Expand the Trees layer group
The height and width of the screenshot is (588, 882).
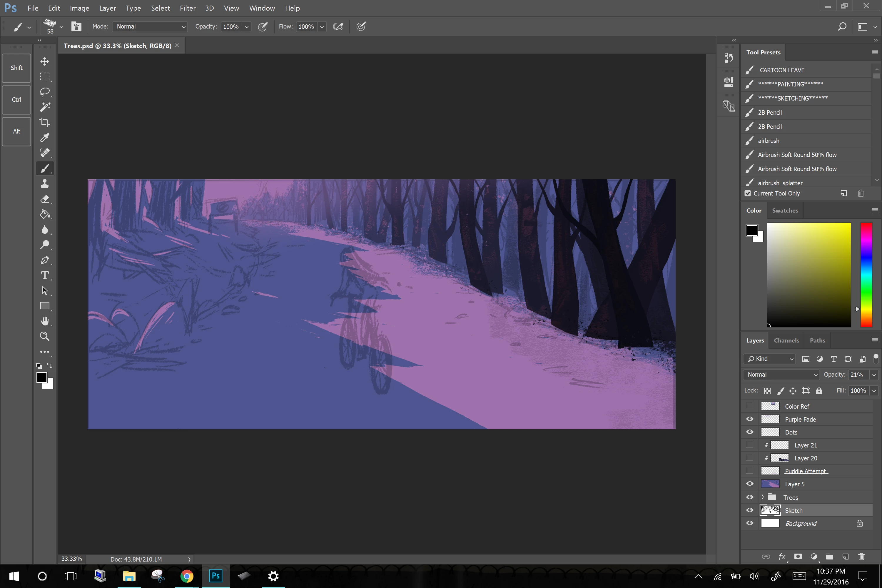pos(762,497)
